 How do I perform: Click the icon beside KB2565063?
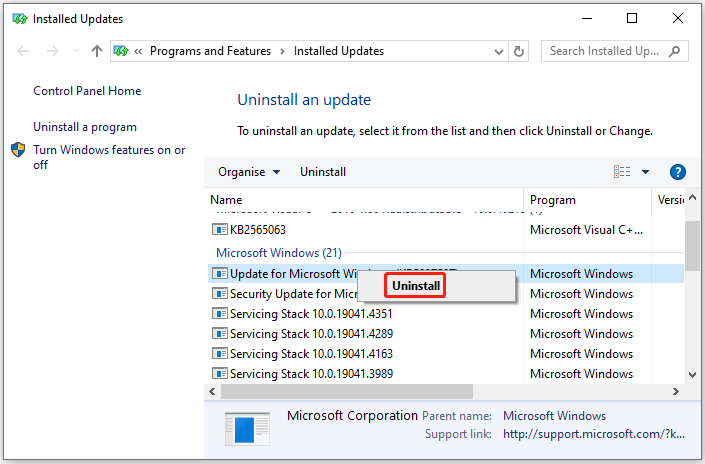click(219, 230)
